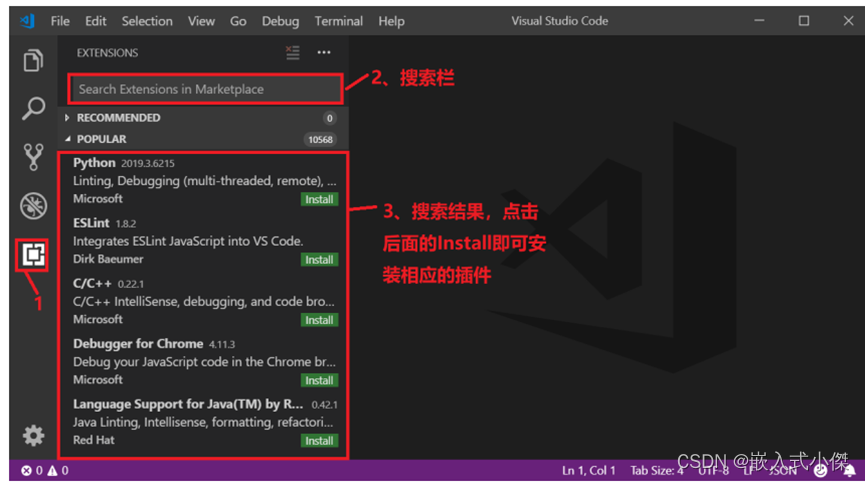Clear extensions search results icon

pos(293,52)
